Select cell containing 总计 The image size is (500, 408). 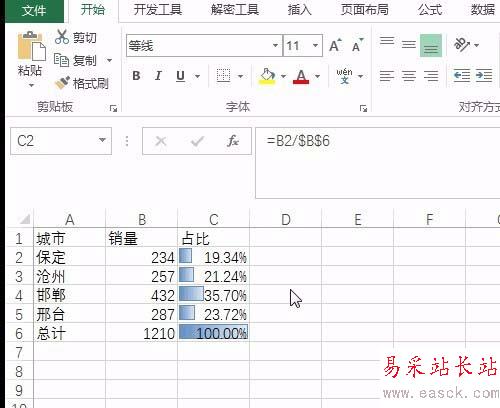coord(70,333)
